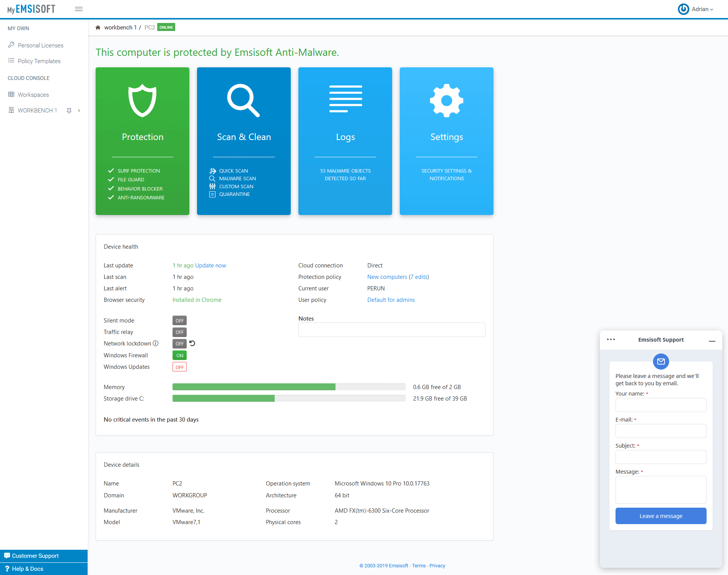
Task: Click the Update now link
Action: [x=210, y=265]
